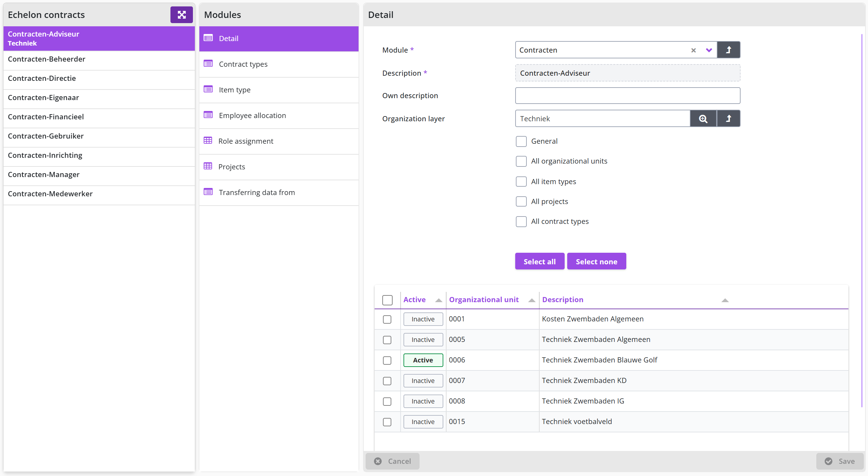This screenshot has height=476, width=868.
Task: Open the Module dropdown chevron
Action: point(708,50)
